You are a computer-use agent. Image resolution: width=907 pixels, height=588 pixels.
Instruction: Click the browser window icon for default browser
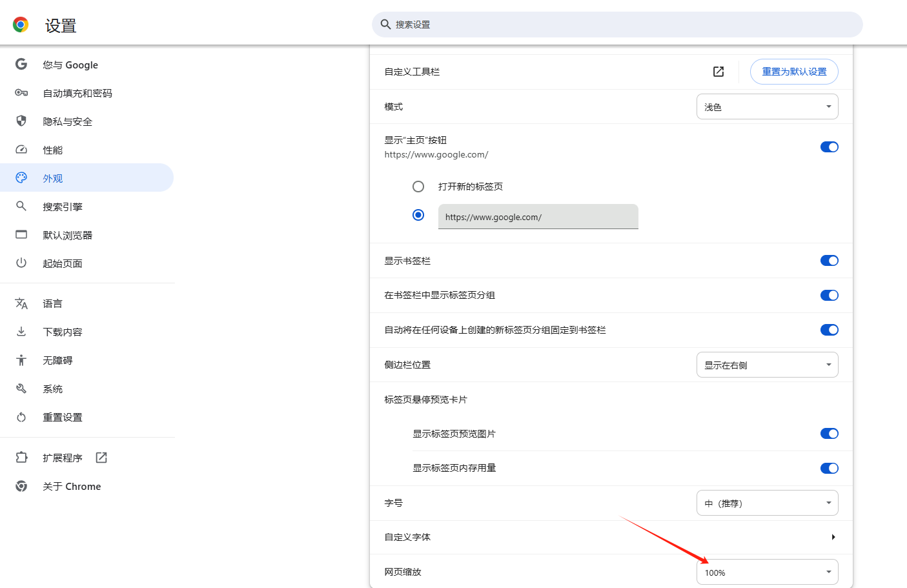pyautogui.click(x=21, y=234)
